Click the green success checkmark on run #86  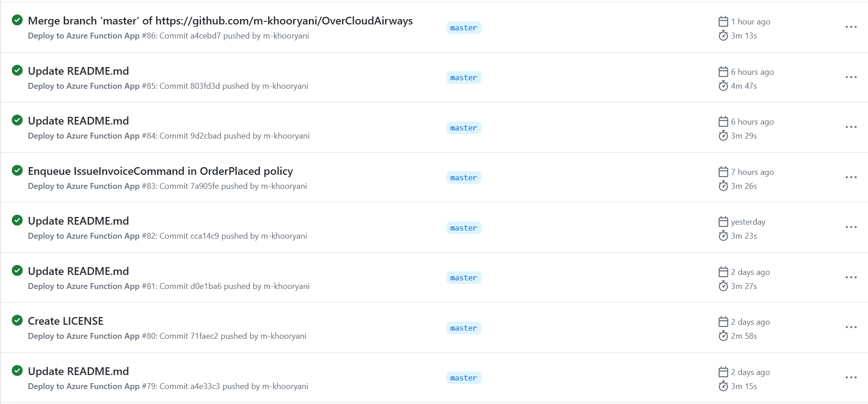(x=17, y=20)
